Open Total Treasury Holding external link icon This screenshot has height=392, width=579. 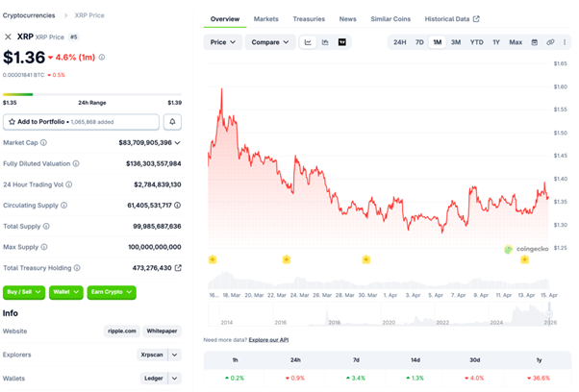coord(178,268)
